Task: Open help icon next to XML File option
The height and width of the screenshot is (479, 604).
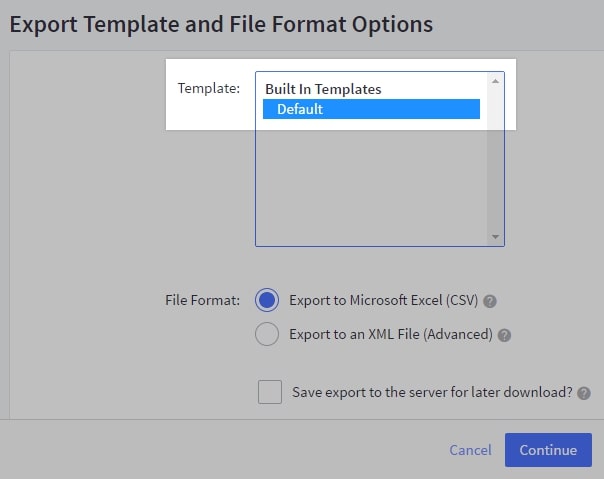Action: pos(504,335)
